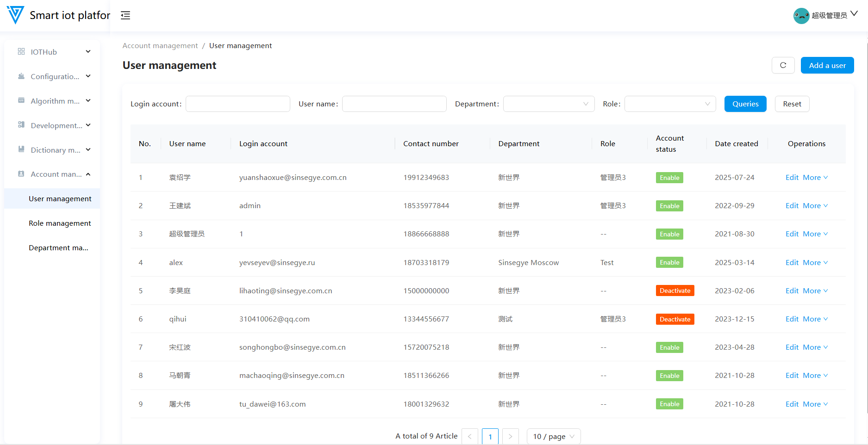Click the Dictionary management book icon
Screen dimensions: 868x445
coord(21,149)
